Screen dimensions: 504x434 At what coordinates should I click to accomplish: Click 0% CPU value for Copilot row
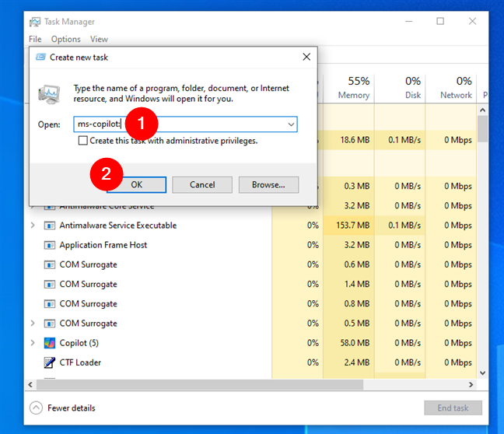(x=313, y=343)
